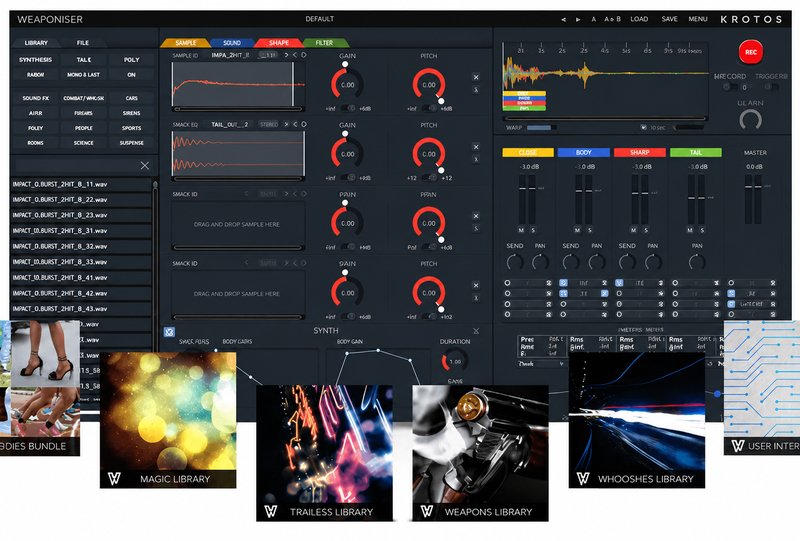Click the synth DURATION knob
Image resolution: width=800 pixels, height=541 pixels.
454,361
